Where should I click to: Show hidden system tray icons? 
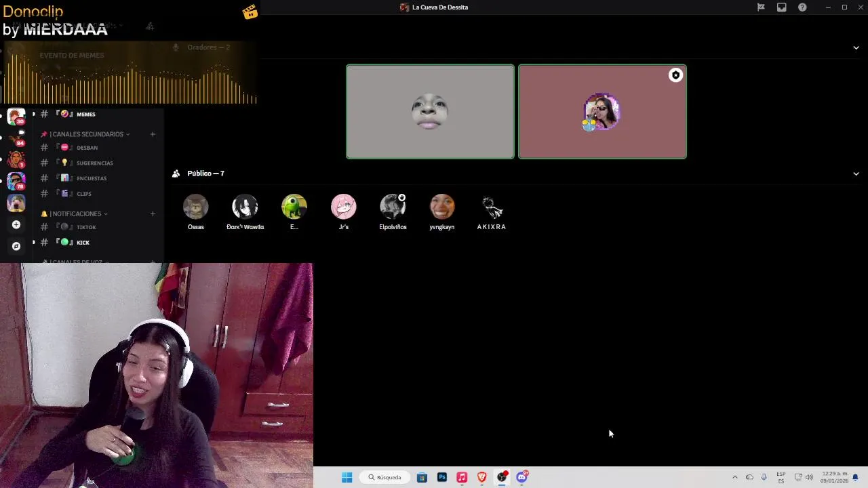pyautogui.click(x=734, y=477)
